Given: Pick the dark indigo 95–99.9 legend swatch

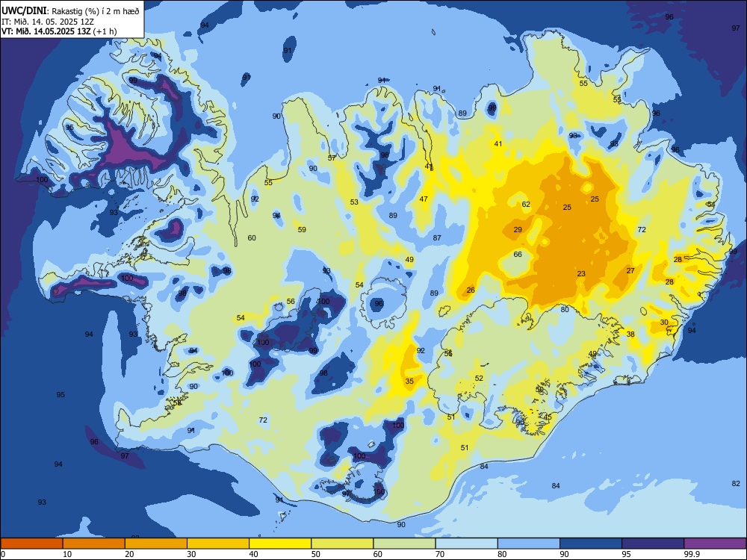Looking at the screenshot, I should point(653,544).
